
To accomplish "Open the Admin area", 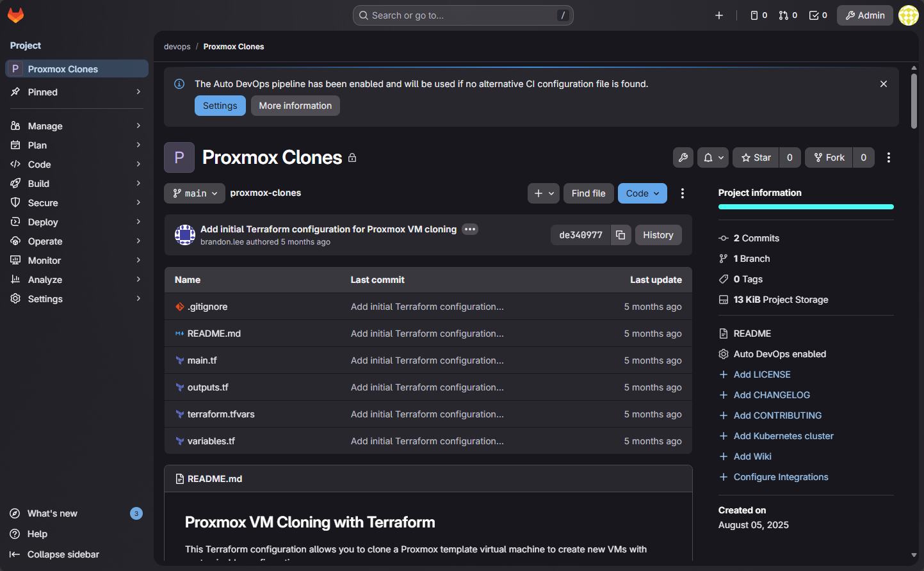I will (865, 15).
